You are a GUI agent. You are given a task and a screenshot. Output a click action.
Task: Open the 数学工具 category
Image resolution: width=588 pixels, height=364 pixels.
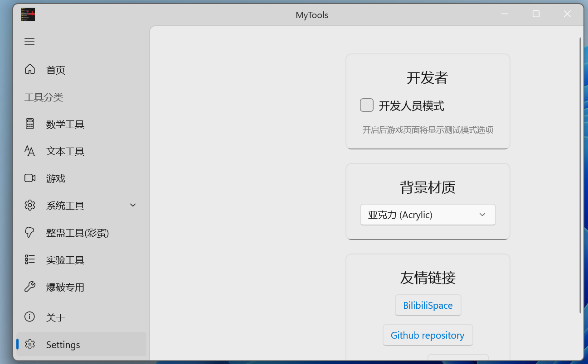tap(82, 124)
